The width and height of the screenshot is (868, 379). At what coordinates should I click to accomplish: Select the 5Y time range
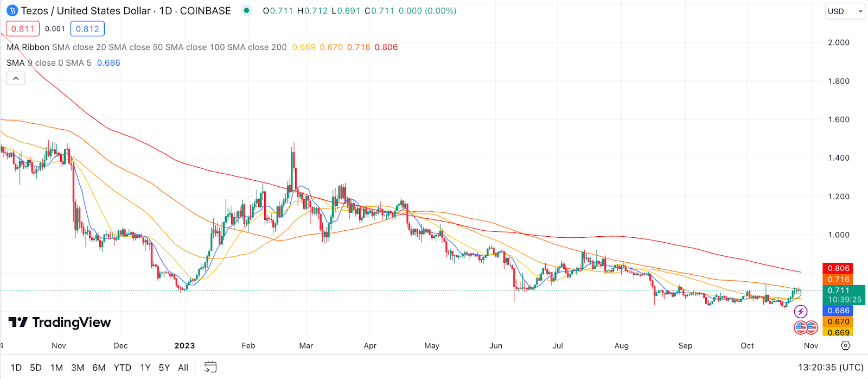[164, 368]
